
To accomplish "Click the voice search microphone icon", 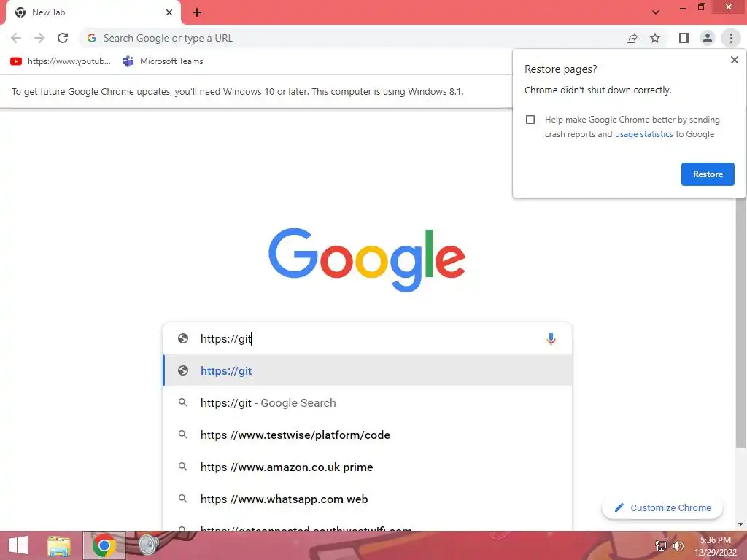I will pyautogui.click(x=551, y=338).
